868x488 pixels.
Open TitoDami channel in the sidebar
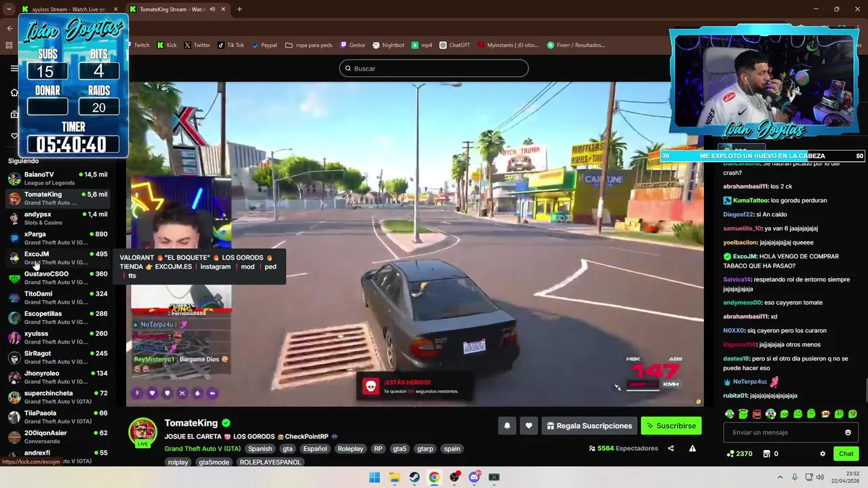click(x=58, y=298)
